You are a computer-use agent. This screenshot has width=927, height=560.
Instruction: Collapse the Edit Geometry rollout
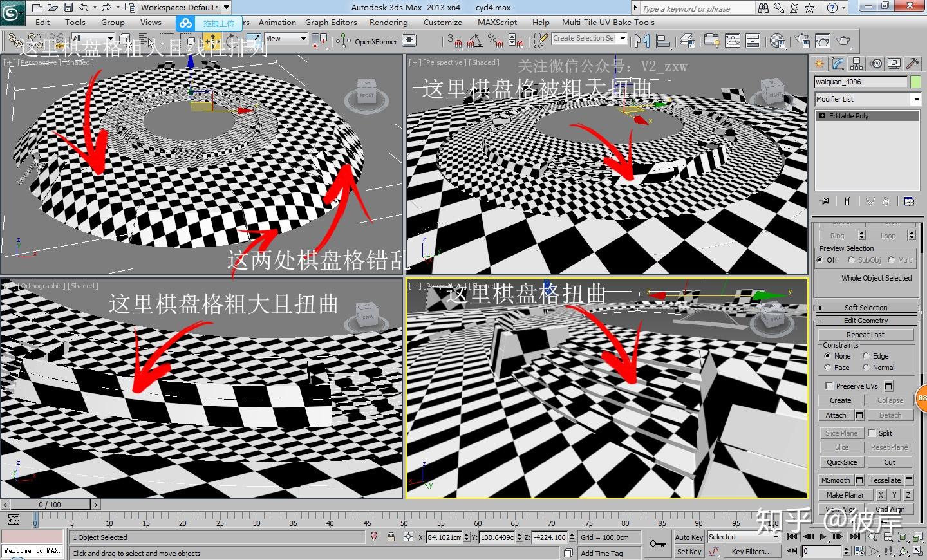coord(866,321)
